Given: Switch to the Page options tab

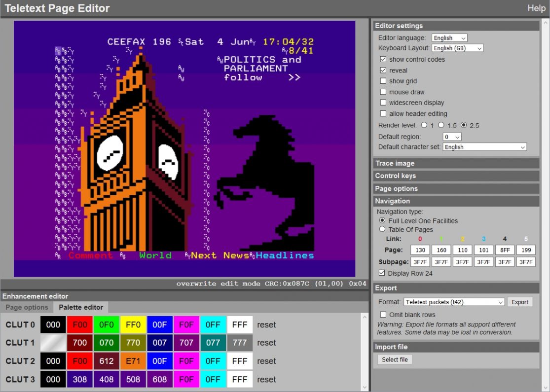Looking at the screenshot, I should point(27,307).
